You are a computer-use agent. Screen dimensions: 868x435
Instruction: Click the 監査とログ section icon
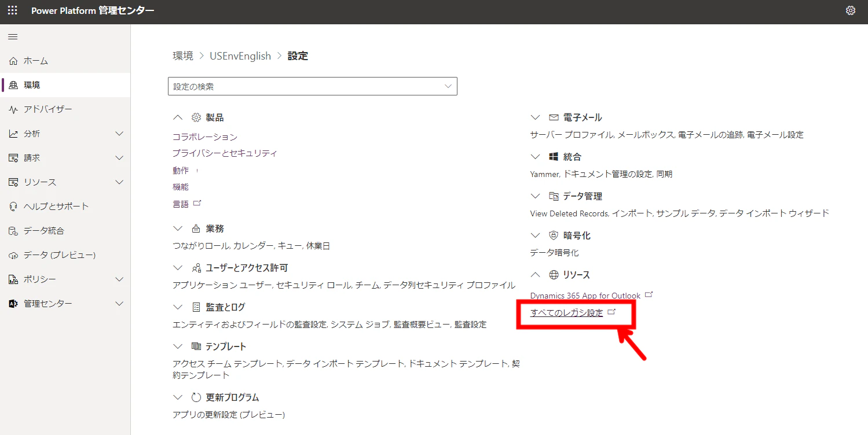[x=196, y=307]
